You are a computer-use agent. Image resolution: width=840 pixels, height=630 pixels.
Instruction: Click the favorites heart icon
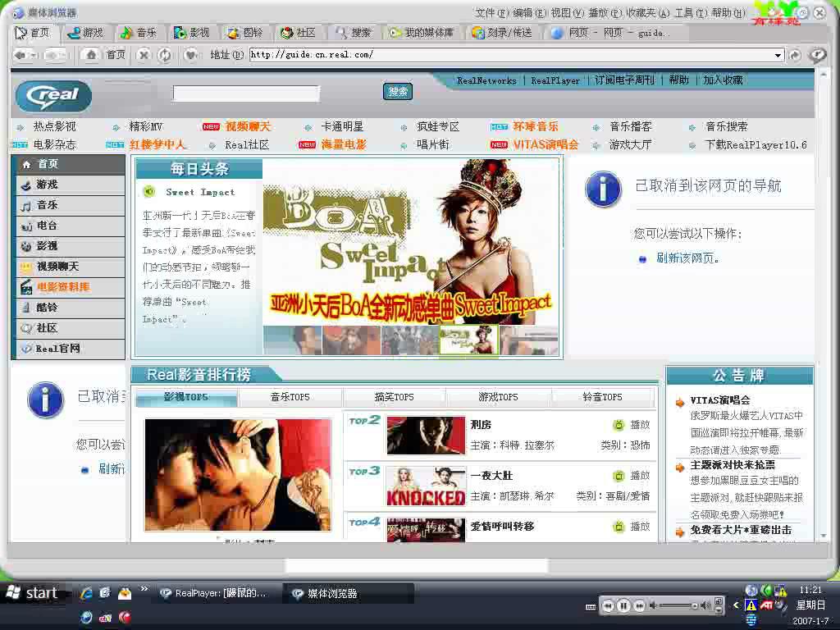point(191,55)
